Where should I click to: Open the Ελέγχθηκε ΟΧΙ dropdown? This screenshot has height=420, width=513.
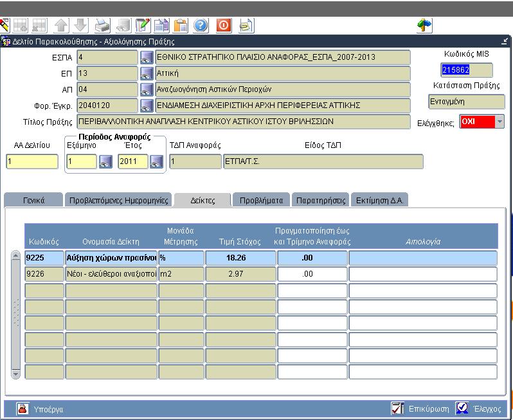coord(500,122)
